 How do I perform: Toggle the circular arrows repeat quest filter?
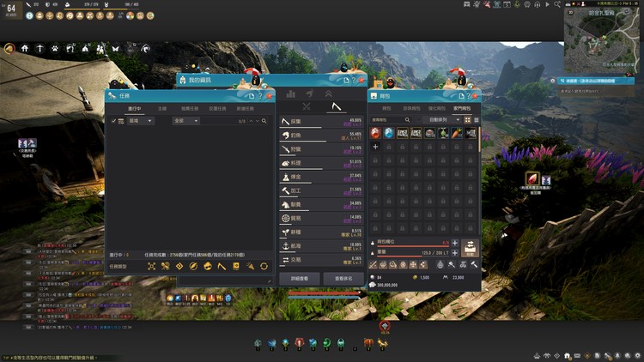point(264,267)
